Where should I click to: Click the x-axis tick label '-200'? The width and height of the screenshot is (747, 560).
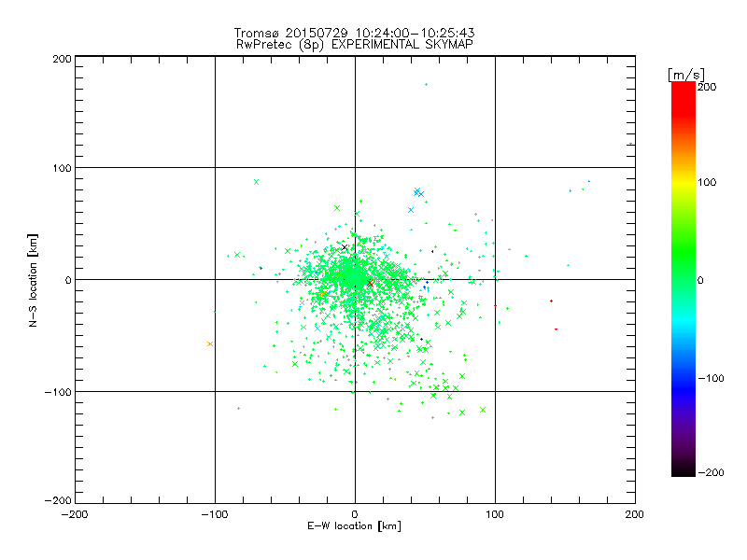(75, 514)
